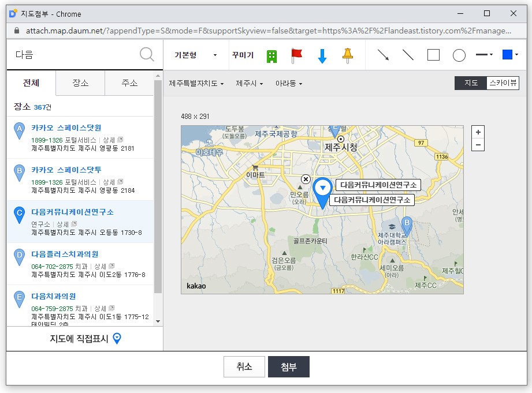The image size is (532, 393).
Task: Click the 꾸미기 decorate label
Action: click(x=243, y=55)
